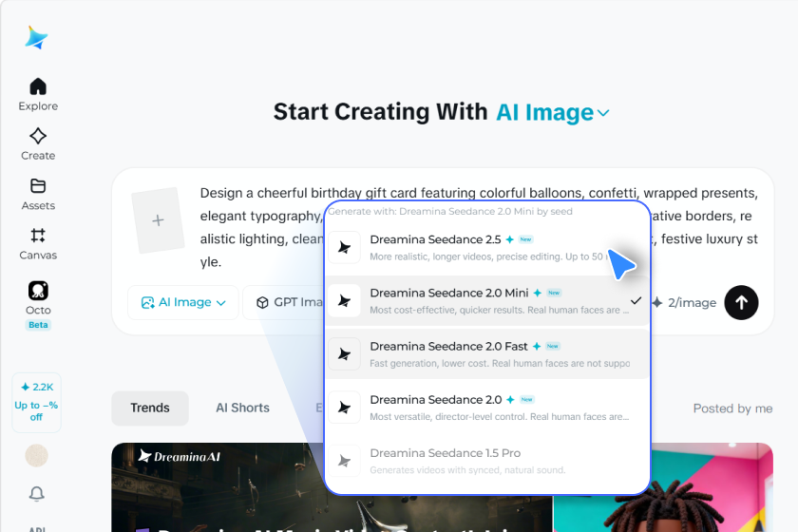This screenshot has width=798, height=532.
Task: Click the Seedance 2.0 Mini model icon
Action: (345, 301)
